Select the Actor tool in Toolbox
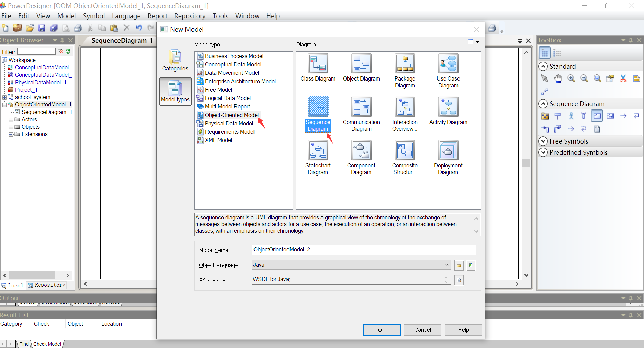 [x=571, y=116]
